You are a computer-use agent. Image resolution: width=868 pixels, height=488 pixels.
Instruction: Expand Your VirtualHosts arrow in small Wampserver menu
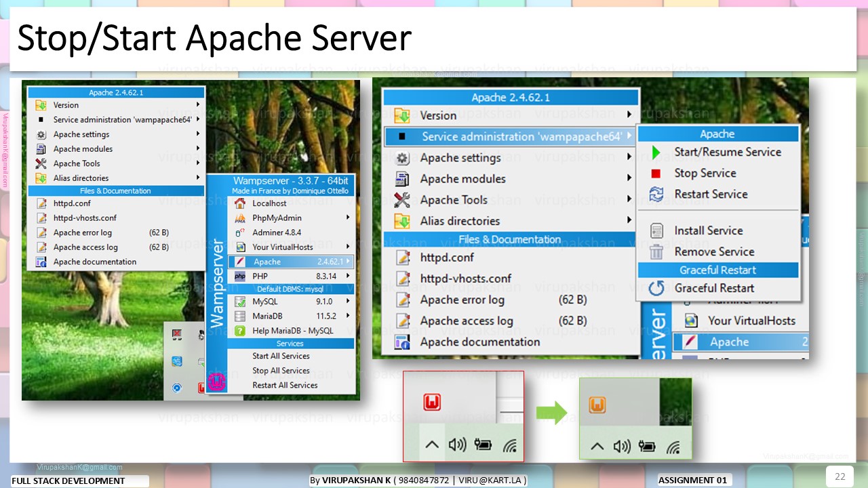point(348,247)
